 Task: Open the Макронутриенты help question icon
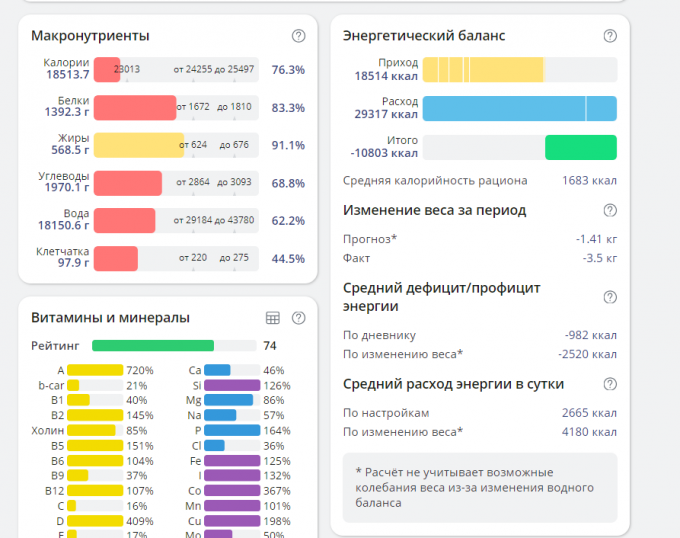point(298,36)
